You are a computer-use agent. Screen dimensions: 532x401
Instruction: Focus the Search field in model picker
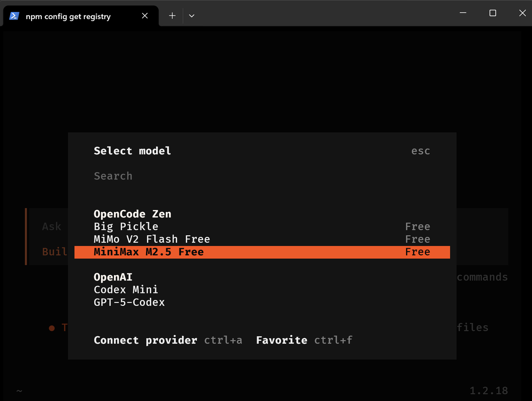coord(262,176)
